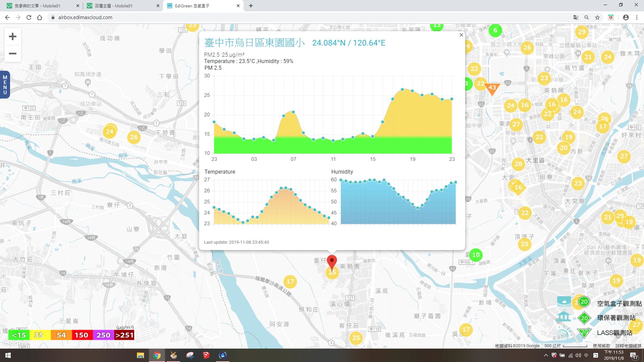Zoom in on the map with the plus button
Viewport: 644px width, 362px height.
point(12,37)
